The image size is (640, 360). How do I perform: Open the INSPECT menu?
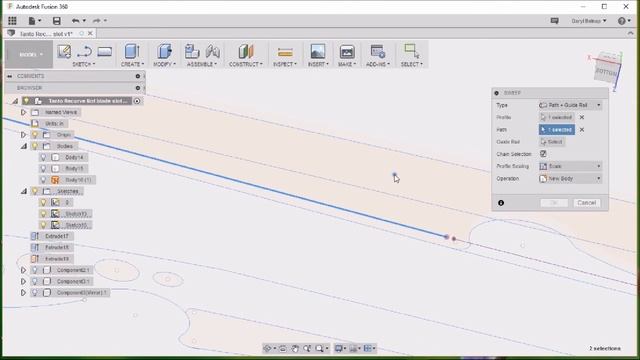pyautogui.click(x=285, y=64)
